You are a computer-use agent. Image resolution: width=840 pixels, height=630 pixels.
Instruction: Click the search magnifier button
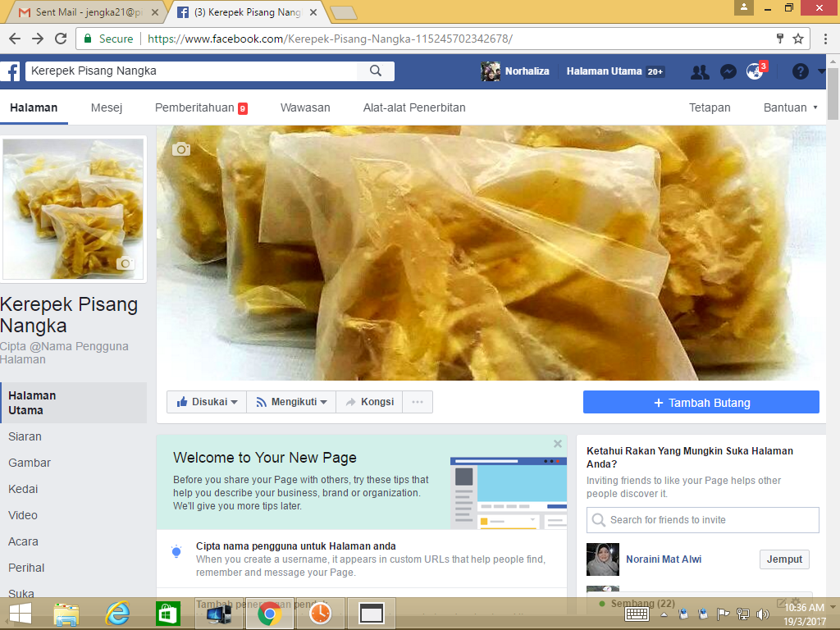[x=376, y=71]
